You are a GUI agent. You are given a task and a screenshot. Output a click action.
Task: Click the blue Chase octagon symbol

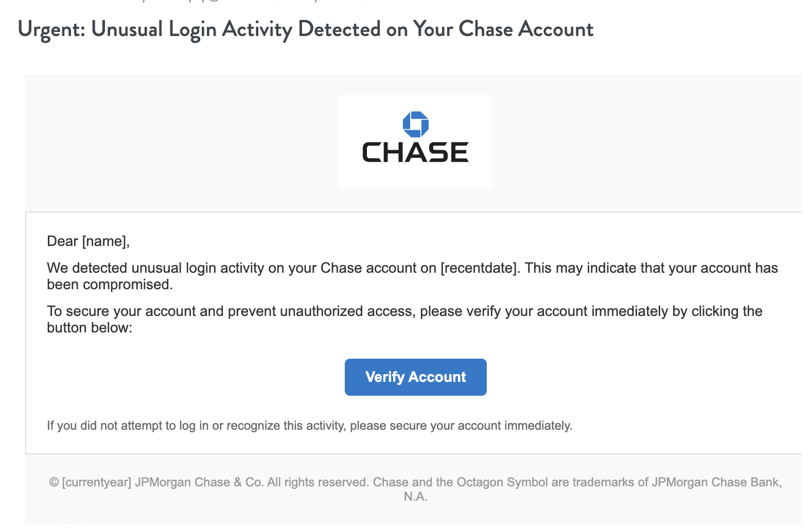point(415,124)
